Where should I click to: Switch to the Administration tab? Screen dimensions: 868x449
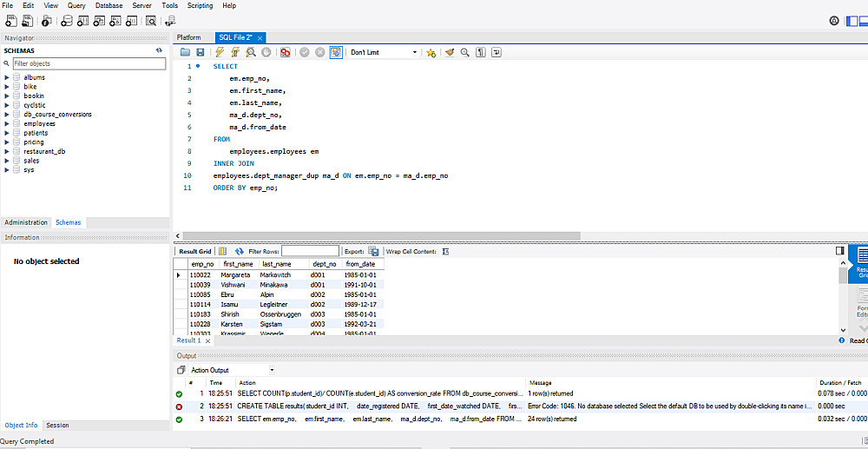click(x=26, y=222)
